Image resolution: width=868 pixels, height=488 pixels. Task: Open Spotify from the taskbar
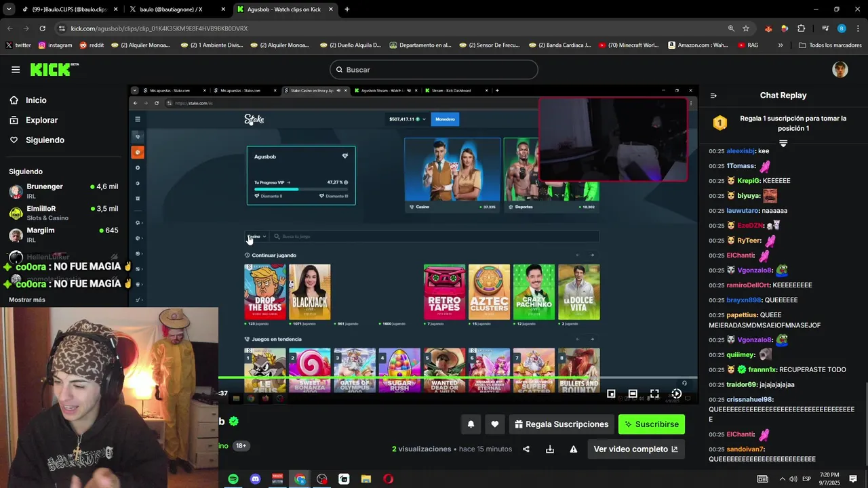233,479
